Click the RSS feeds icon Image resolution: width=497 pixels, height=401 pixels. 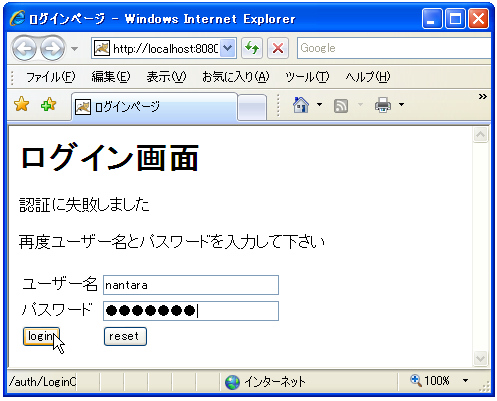[341, 106]
